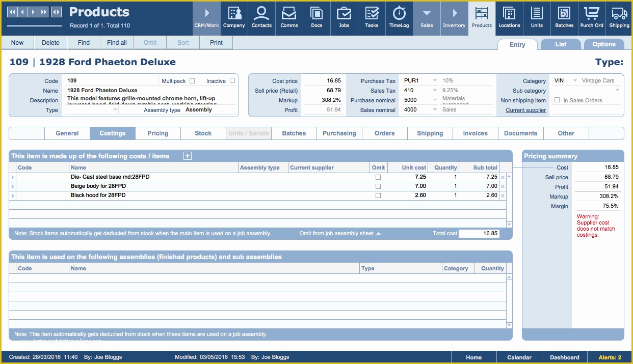Open the Purch Ord module
633x364 pixels.
[x=592, y=18]
